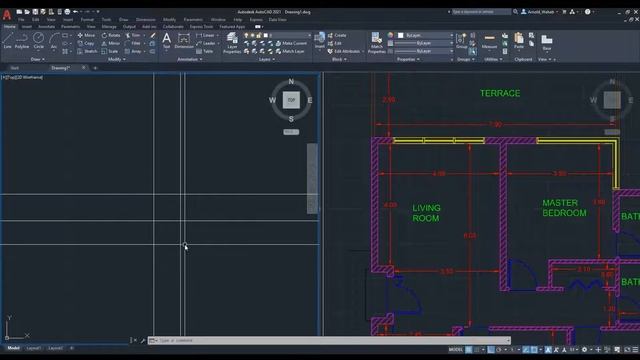Insert a Table from Annotation panel
Image resolution: width=640 pixels, height=360 pixels.
204,51
